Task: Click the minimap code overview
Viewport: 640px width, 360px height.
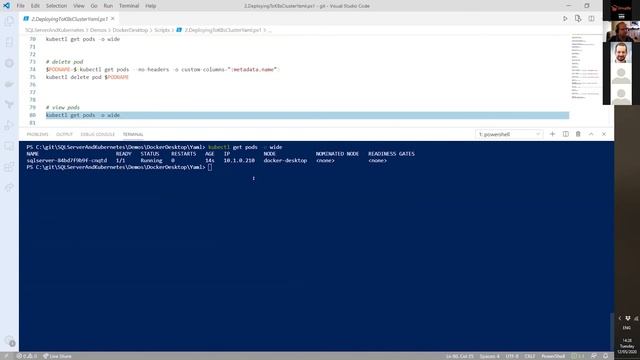Action: 586,67
